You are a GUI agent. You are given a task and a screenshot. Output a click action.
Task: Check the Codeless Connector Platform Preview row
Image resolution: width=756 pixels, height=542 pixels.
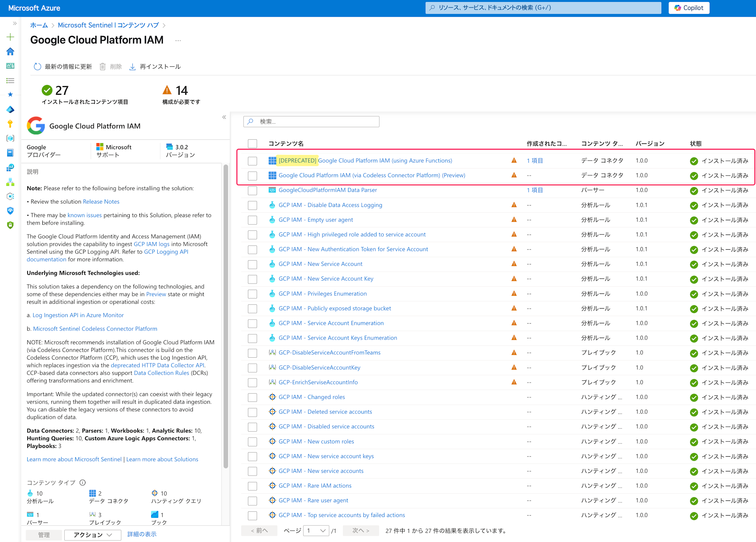pyautogui.click(x=253, y=176)
